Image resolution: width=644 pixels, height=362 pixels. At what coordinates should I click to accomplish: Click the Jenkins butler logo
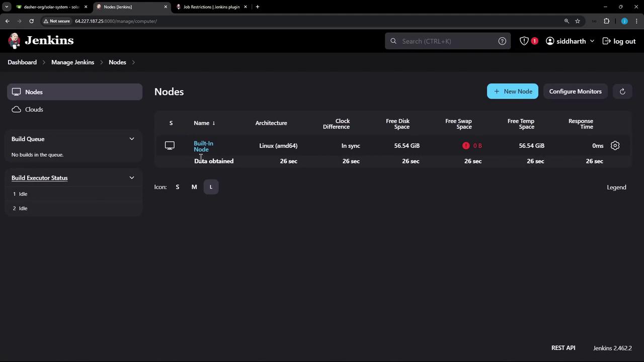point(15,41)
